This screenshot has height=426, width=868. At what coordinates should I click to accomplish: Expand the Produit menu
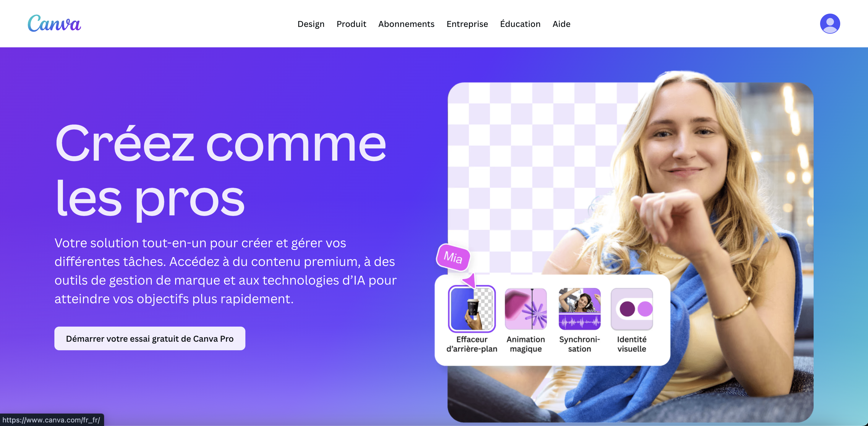pos(351,24)
